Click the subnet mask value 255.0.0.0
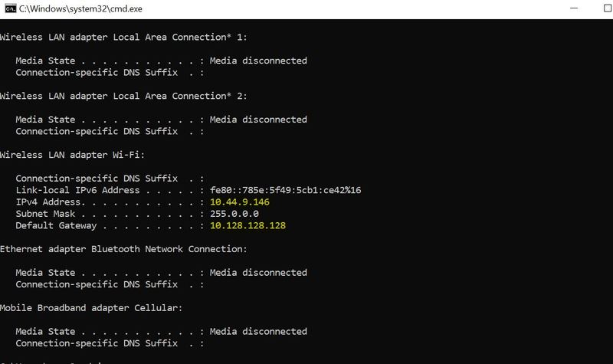 point(234,214)
